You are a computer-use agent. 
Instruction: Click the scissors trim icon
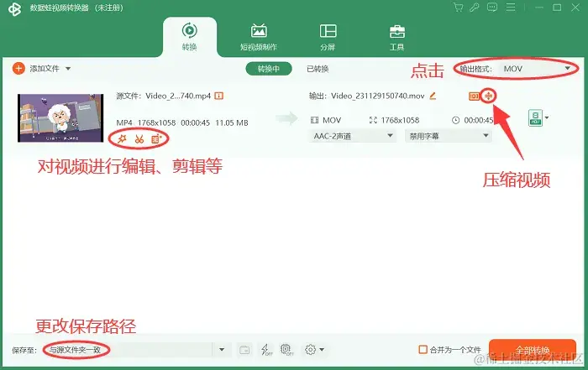pos(139,139)
